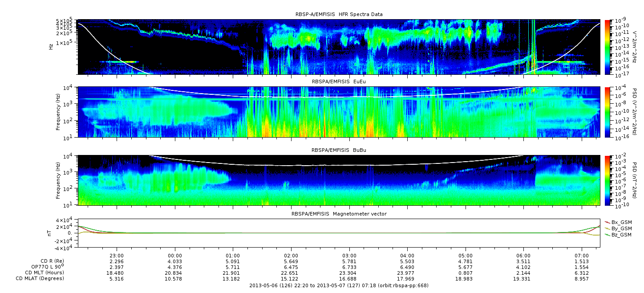Click the CD MLT (Hours) row label
Image resolution: width=644 pixels, height=293 pixels.
45,273
